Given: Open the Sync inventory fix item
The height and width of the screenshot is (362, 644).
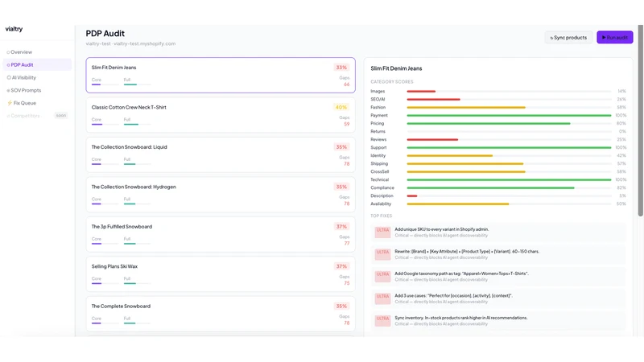Looking at the screenshot, I should tap(498, 321).
